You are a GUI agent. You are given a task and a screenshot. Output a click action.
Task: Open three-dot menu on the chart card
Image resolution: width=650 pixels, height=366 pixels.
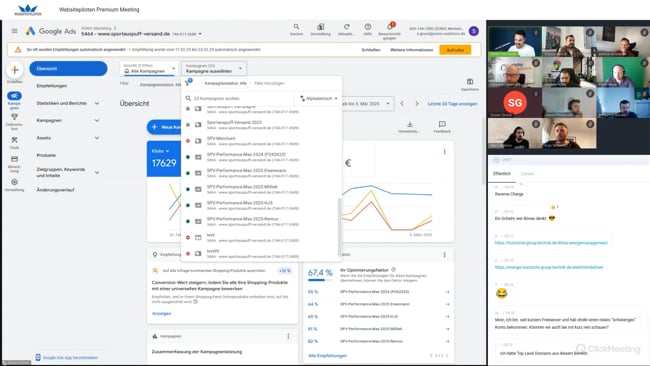pyautogui.click(x=444, y=152)
